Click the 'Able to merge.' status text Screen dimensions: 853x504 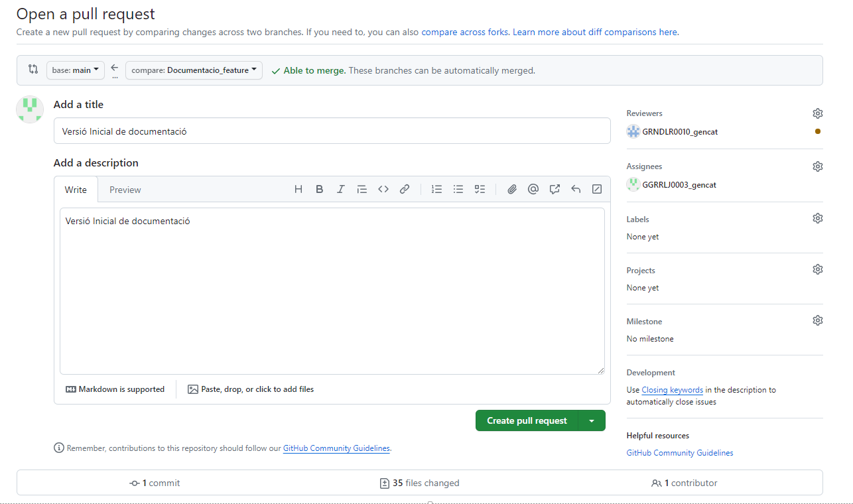314,70
